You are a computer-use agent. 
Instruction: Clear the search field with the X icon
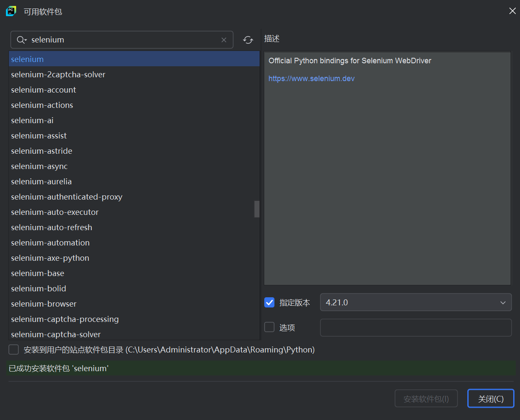(x=224, y=40)
